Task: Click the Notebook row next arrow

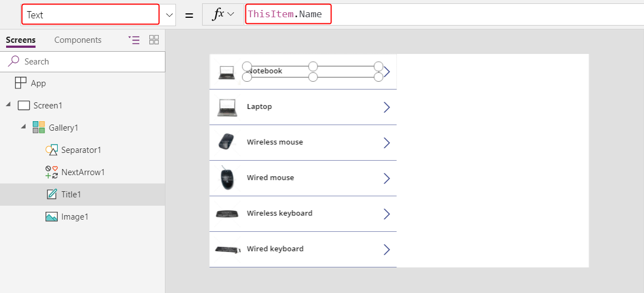Action: click(387, 72)
